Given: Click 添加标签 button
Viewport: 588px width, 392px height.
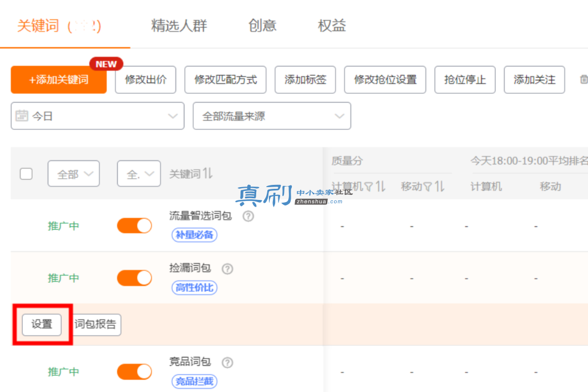Looking at the screenshot, I should [305, 79].
